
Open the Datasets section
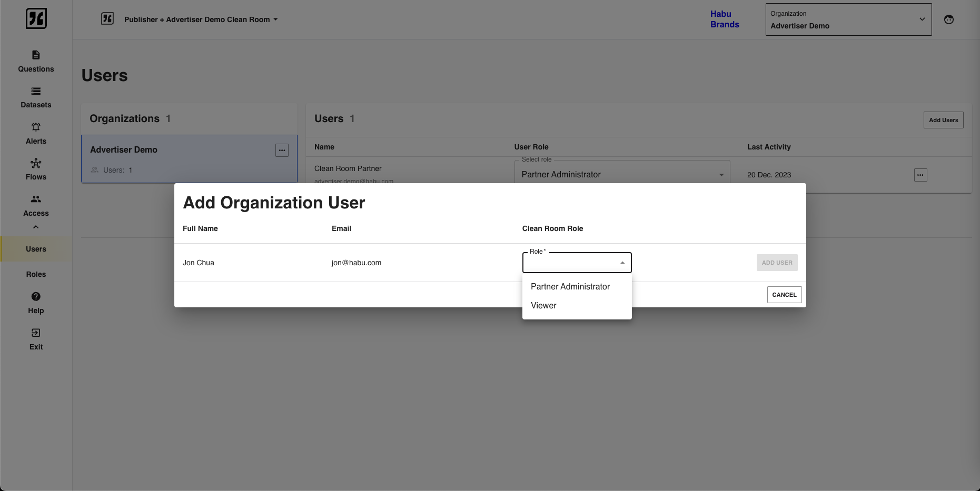click(x=36, y=98)
